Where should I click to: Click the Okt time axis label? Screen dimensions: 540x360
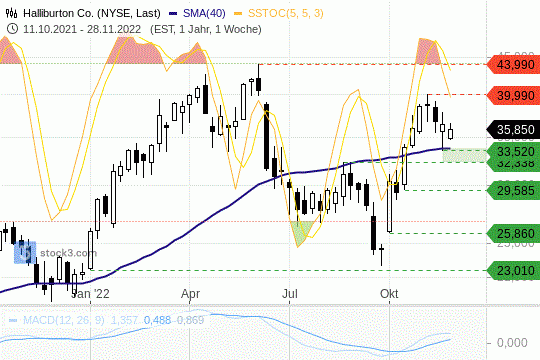point(389,294)
